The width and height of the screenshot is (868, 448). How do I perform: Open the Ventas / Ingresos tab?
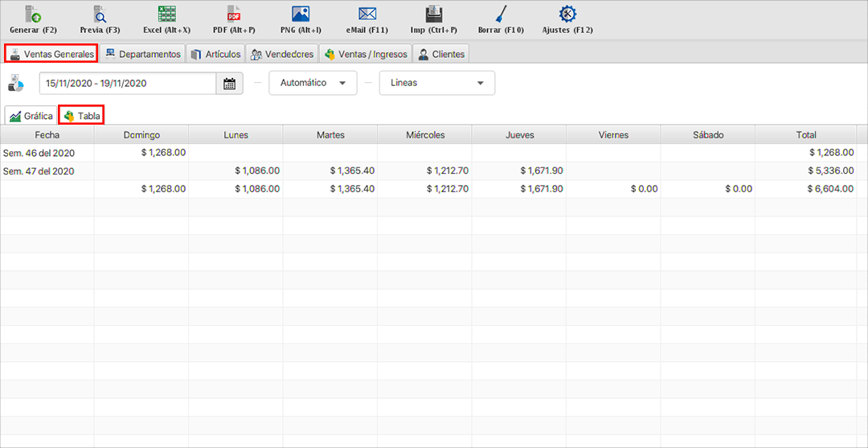(366, 54)
